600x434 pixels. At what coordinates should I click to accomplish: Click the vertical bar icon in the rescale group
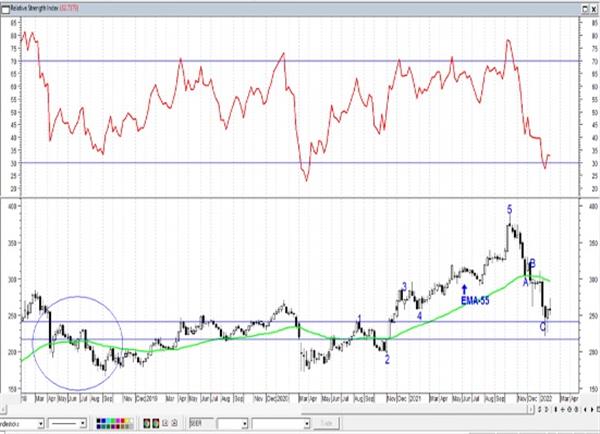click(x=556, y=410)
